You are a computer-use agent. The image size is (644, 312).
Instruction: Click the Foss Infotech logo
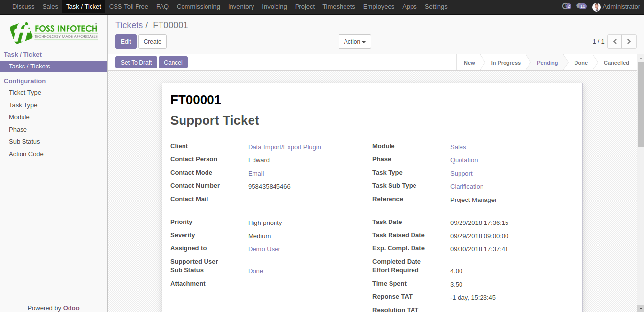click(x=54, y=32)
